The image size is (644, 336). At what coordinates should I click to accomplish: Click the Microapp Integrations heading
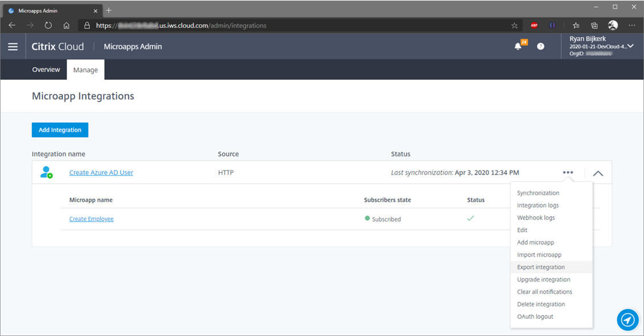tap(83, 96)
